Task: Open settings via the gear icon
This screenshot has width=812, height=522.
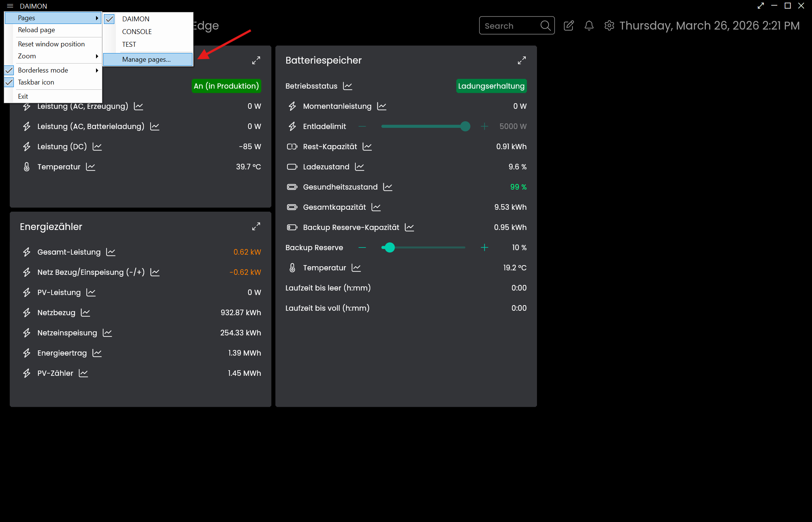Action: point(609,25)
